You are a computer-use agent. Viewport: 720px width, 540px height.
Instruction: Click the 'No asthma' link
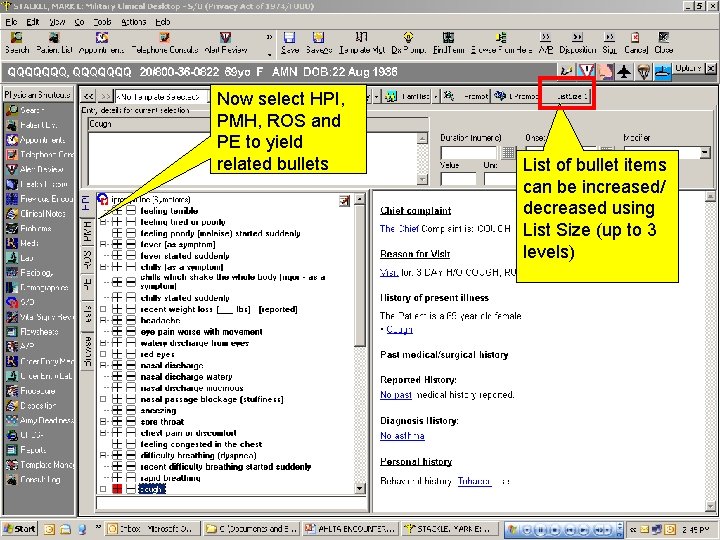tap(402, 436)
